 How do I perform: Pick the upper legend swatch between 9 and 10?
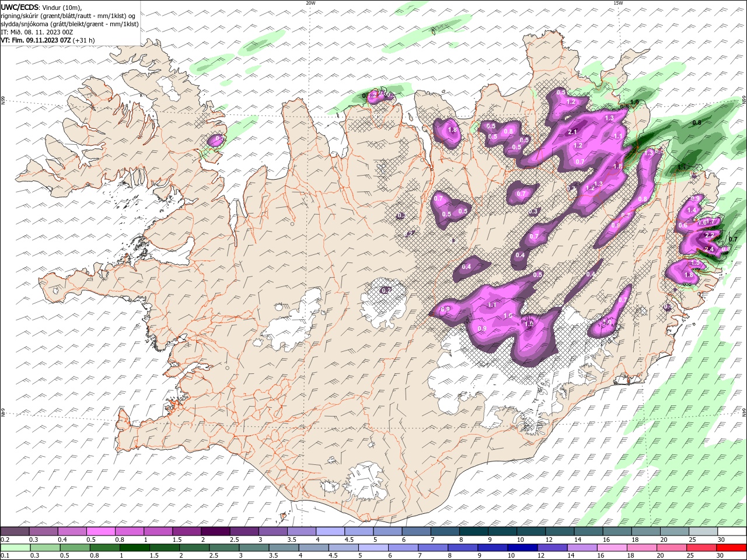coord(502,531)
